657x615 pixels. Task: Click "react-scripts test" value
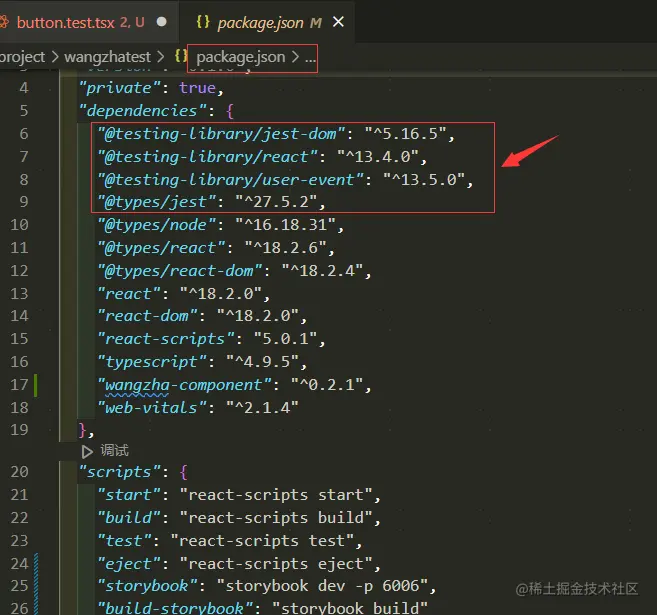coord(262,541)
